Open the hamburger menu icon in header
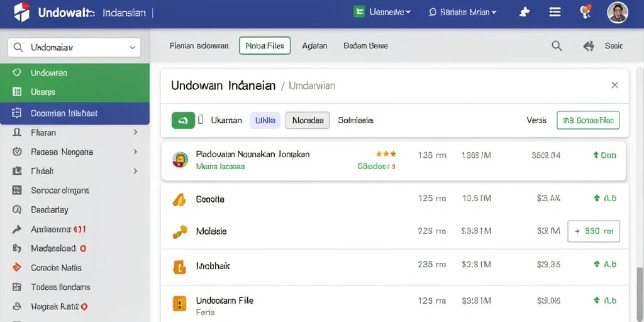The height and width of the screenshot is (322, 644). coord(555,12)
